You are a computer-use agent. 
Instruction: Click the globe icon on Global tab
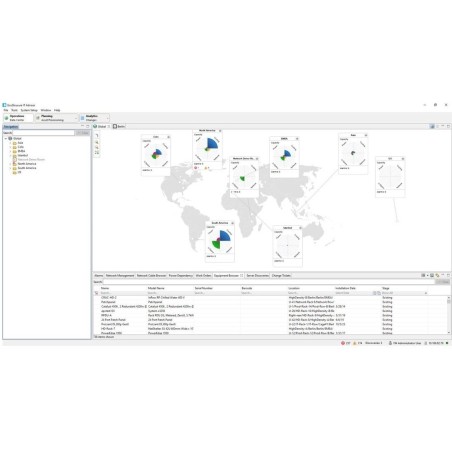point(95,126)
